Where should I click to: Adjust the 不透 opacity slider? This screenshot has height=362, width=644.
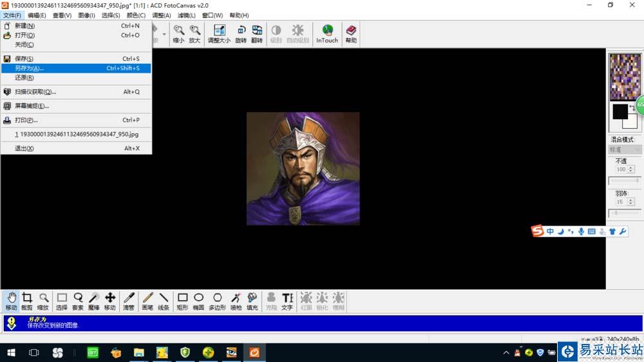point(624,180)
